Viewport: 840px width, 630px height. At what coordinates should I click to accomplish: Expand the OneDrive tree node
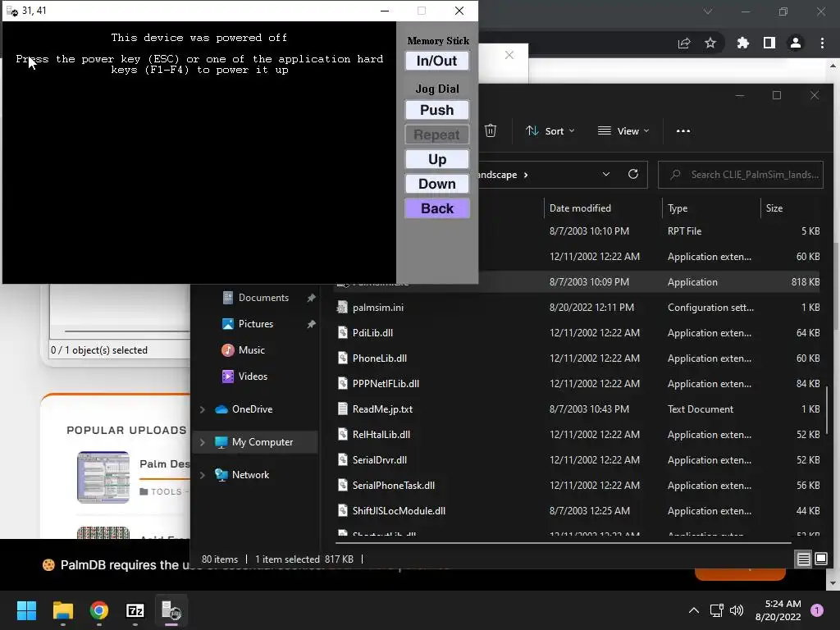coord(203,409)
